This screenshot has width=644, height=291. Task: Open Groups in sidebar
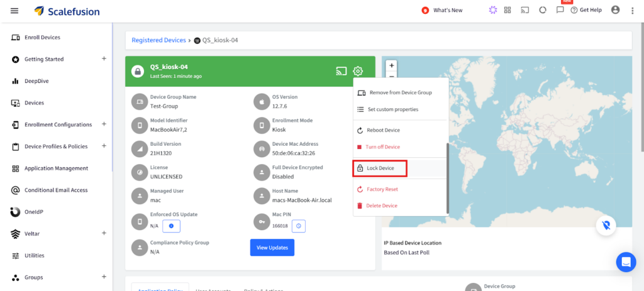[x=33, y=277]
